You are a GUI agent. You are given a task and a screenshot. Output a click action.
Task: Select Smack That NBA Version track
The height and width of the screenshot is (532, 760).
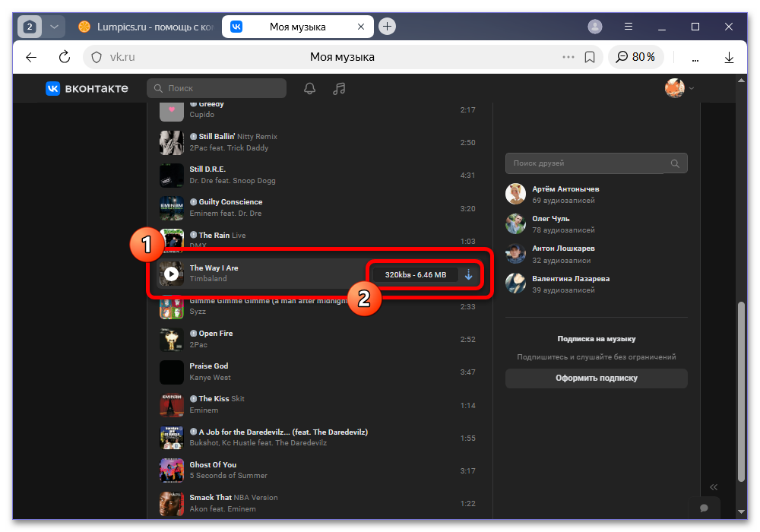[x=319, y=503]
